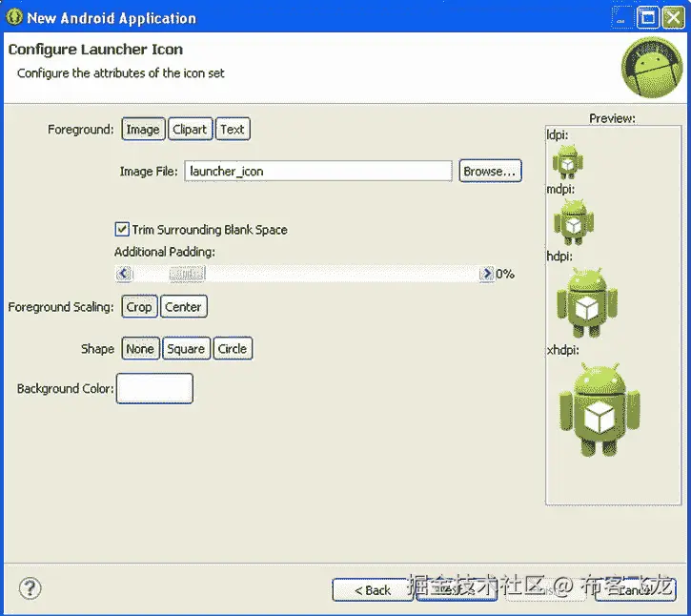This screenshot has width=691, height=616.
Task: Click the xhdpi preview icon
Action: click(600, 410)
